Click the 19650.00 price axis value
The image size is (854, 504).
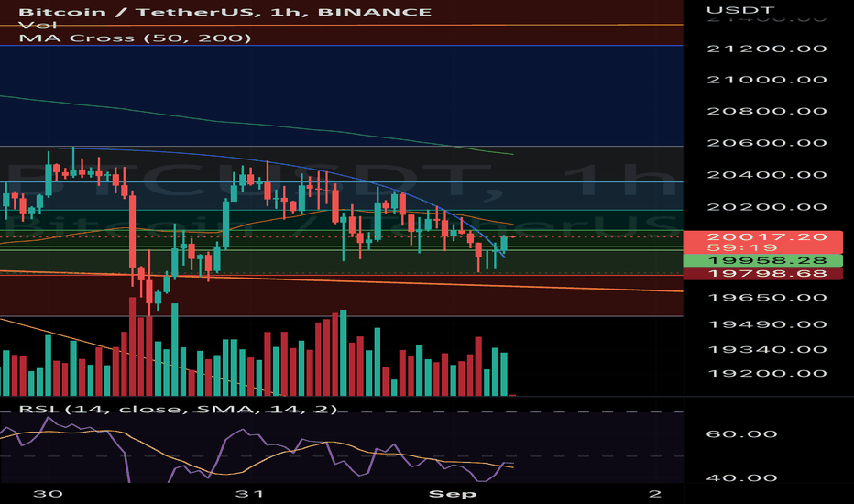(x=766, y=298)
